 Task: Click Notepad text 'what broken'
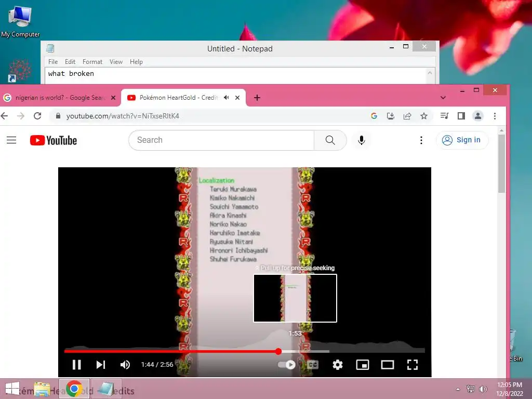pyautogui.click(x=71, y=74)
